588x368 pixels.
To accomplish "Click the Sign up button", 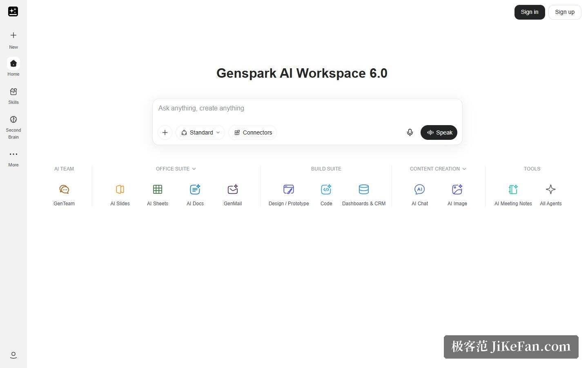I will [x=565, y=12].
